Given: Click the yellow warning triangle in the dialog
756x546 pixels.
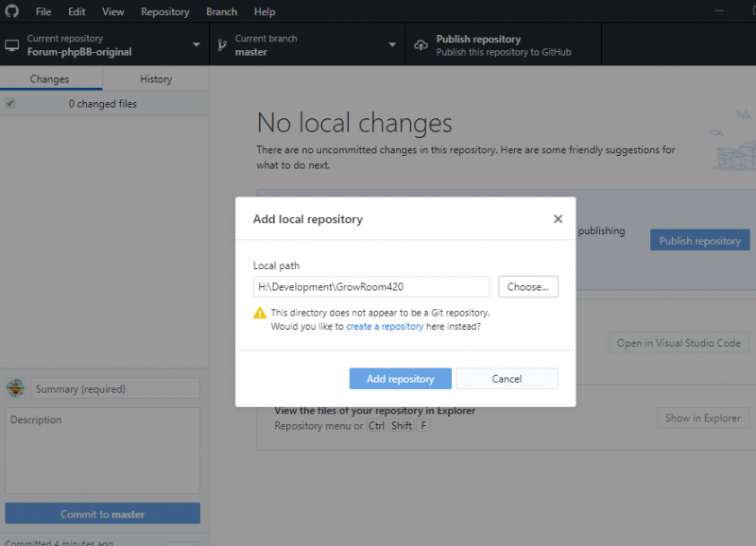Looking at the screenshot, I should [x=262, y=313].
